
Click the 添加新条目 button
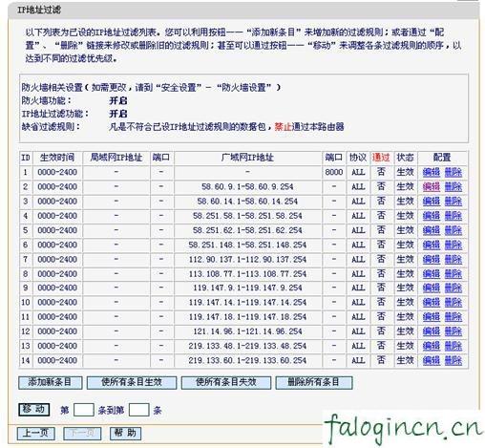(51, 382)
